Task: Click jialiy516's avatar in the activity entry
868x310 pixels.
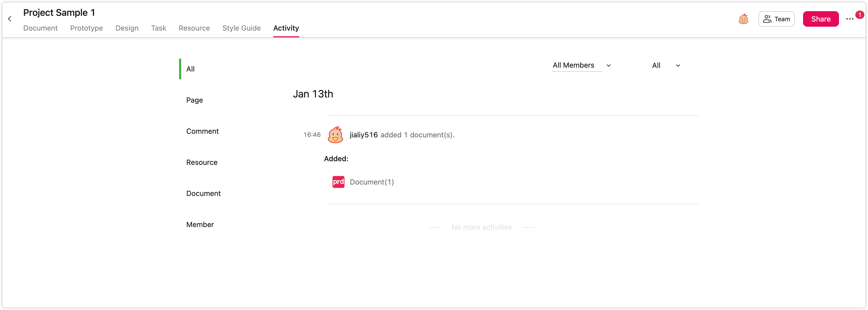Action: (335, 135)
